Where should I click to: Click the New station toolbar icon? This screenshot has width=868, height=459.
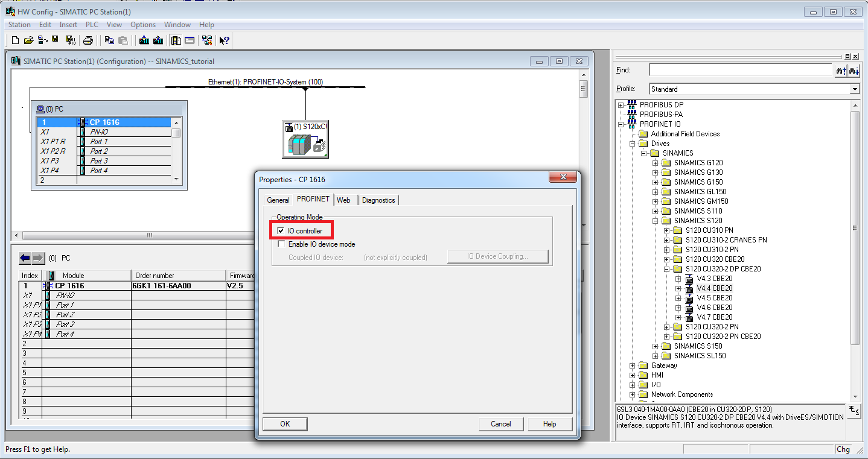click(16, 40)
